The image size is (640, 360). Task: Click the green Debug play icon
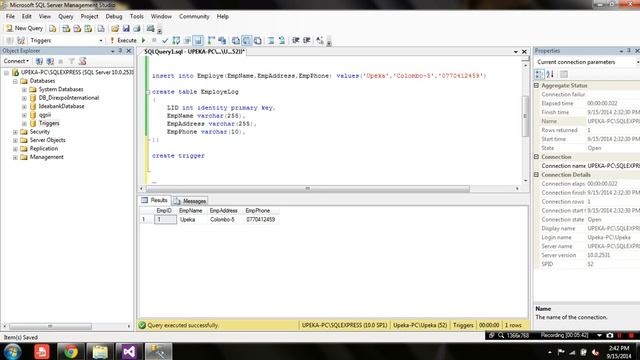tap(144, 40)
